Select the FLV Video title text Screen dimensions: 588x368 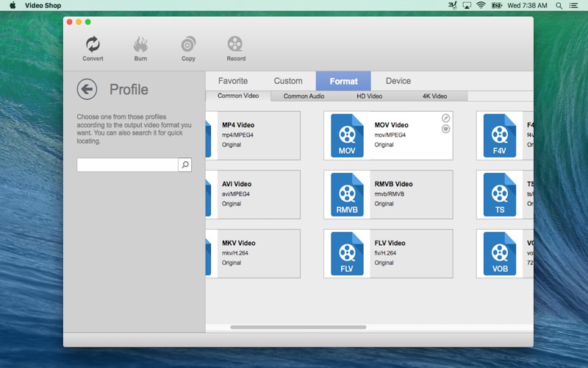pyautogui.click(x=390, y=243)
